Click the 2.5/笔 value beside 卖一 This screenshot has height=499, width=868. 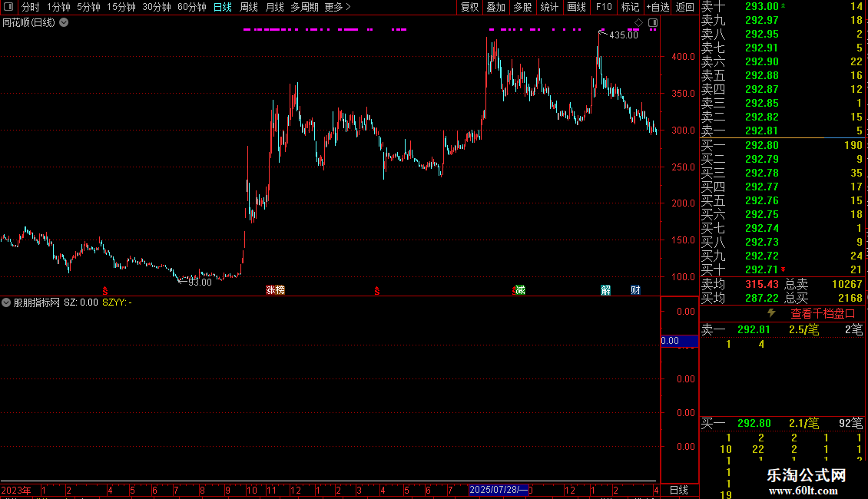[x=803, y=329]
